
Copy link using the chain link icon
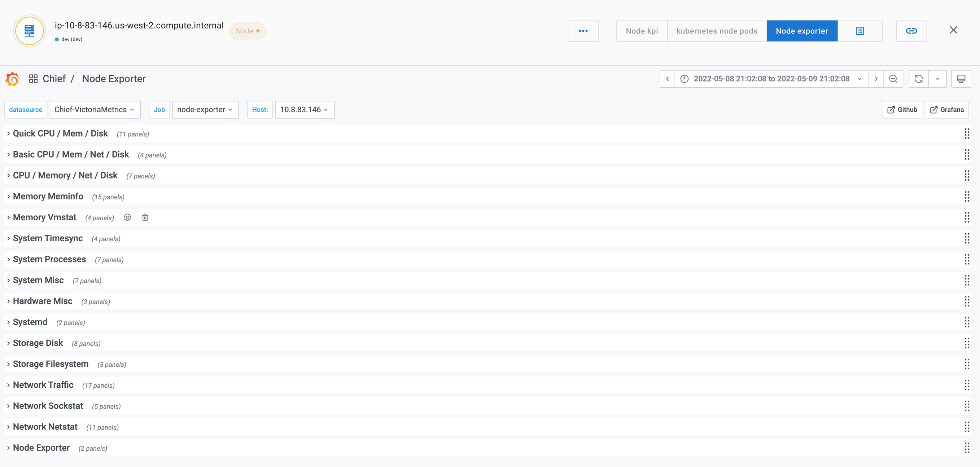pos(911,31)
